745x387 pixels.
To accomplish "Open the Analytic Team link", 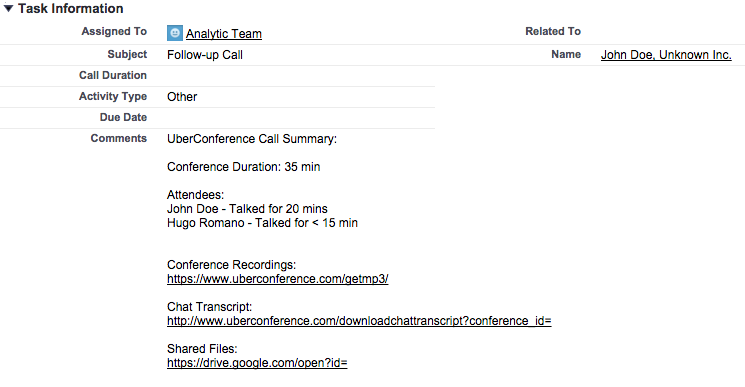I will [224, 34].
